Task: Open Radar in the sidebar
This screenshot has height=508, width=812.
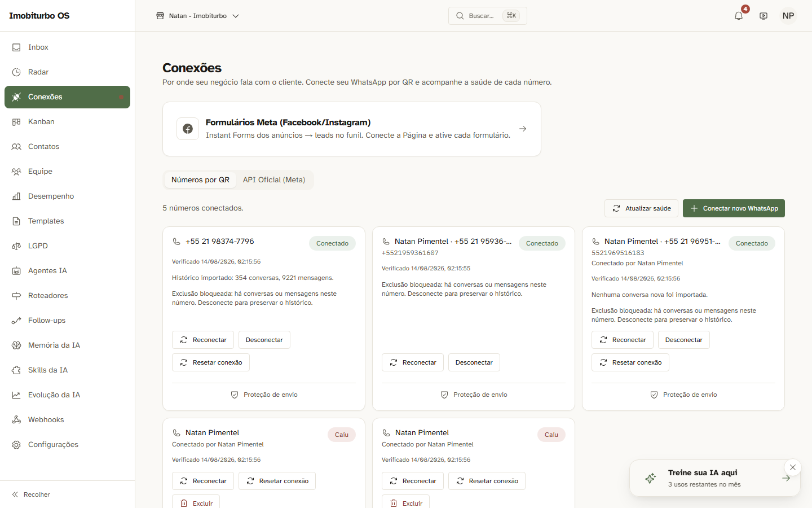Action: pos(67,72)
